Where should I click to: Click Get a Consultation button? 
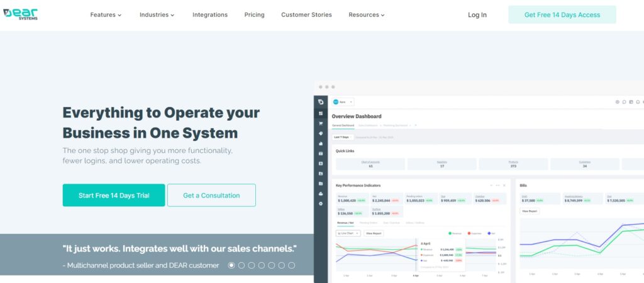click(x=211, y=195)
